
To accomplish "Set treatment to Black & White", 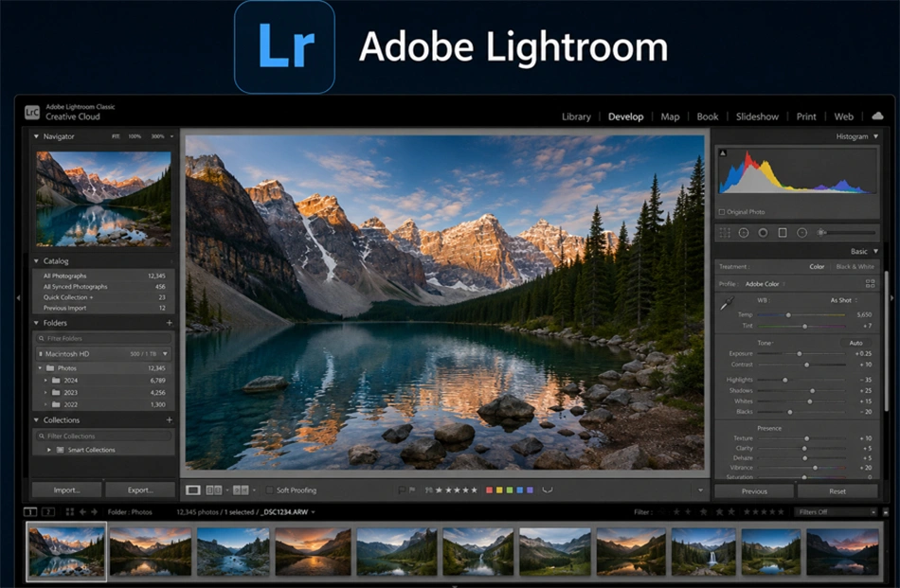I will click(855, 267).
